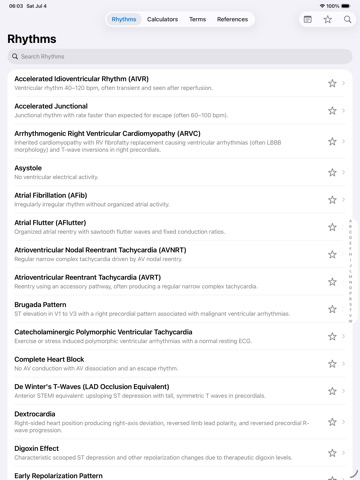The height and width of the screenshot is (480, 360).
Task: Open the Asystole entry
Action: pos(180,172)
